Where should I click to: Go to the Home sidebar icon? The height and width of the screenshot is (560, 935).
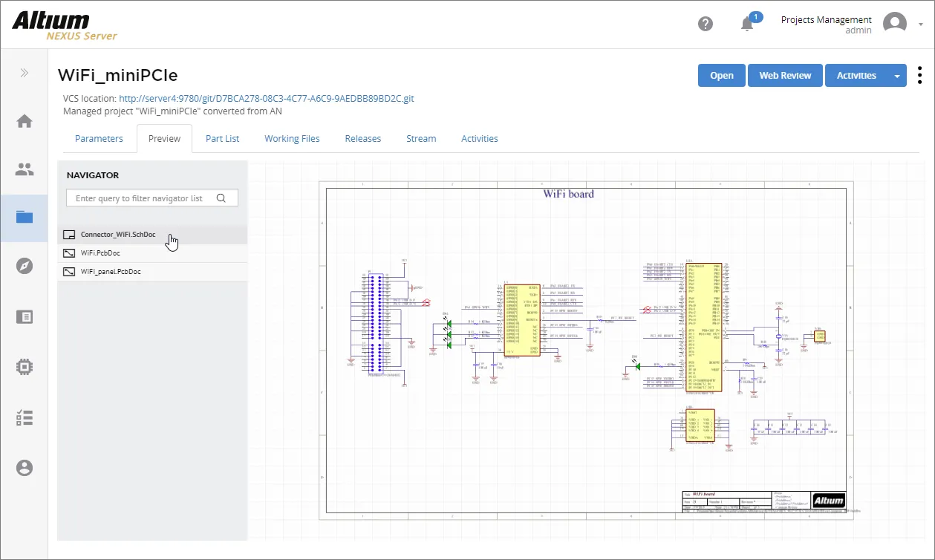point(25,121)
